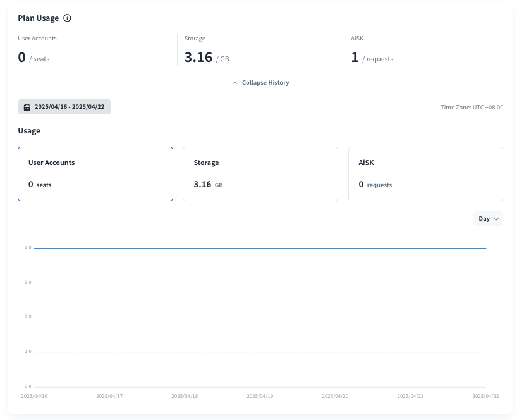Click the info icon beside Plan Usage
524x420 pixels.
coord(68,18)
